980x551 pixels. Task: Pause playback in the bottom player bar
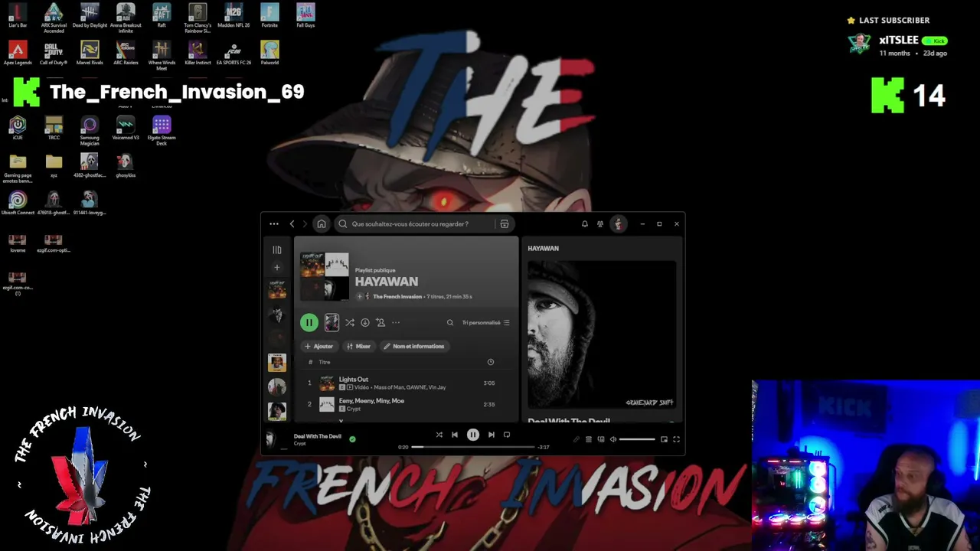click(473, 435)
